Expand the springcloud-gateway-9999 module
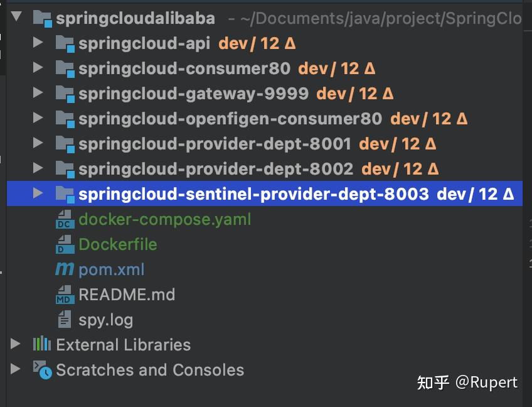This screenshot has height=407, width=532. point(37,94)
